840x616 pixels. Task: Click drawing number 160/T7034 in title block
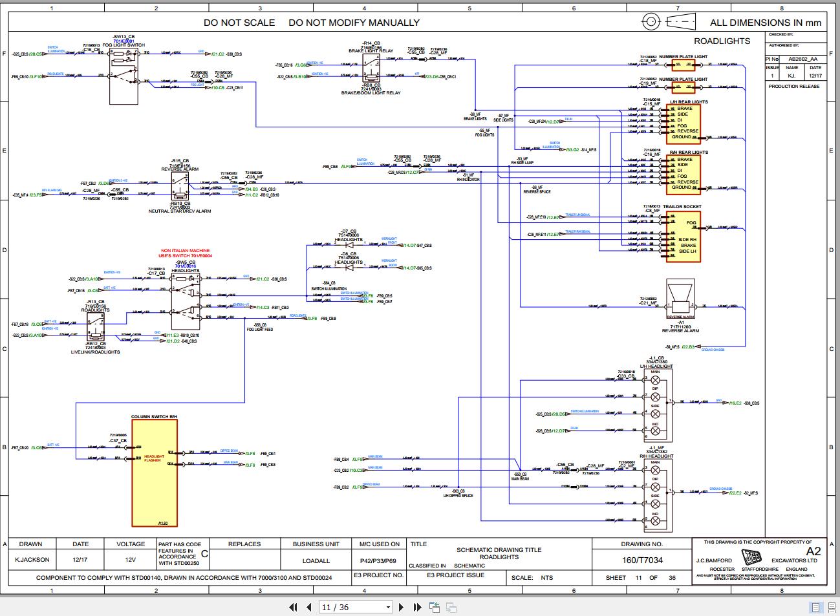[641, 560]
